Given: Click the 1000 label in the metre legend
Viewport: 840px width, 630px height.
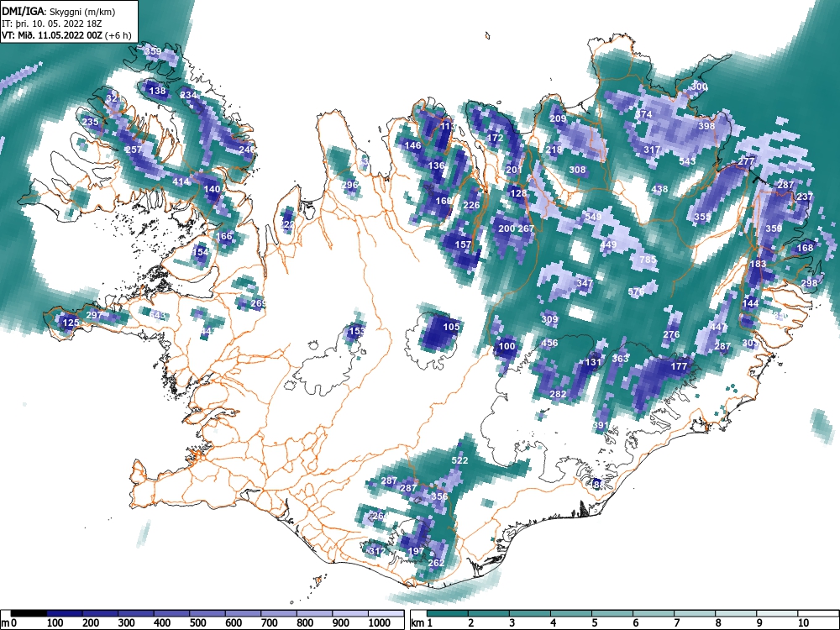Looking at the screenshot, I should 380,622.
